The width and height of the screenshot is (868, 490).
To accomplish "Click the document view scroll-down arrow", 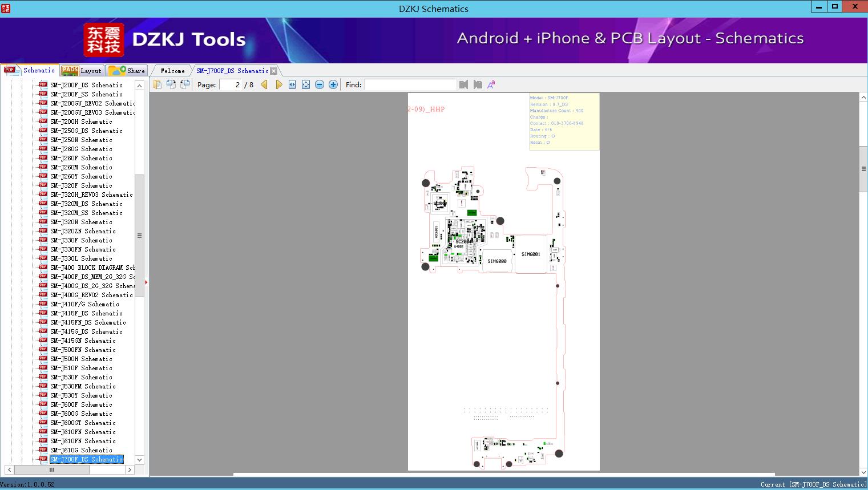I will (x=863, y=471).
